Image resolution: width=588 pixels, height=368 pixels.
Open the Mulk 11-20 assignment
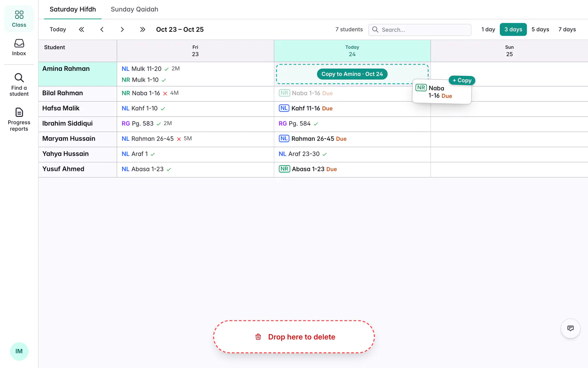146,69
